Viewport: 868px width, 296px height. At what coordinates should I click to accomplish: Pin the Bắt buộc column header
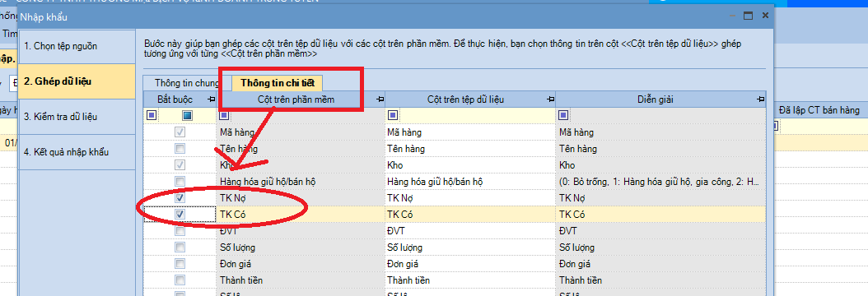point(211,99)
